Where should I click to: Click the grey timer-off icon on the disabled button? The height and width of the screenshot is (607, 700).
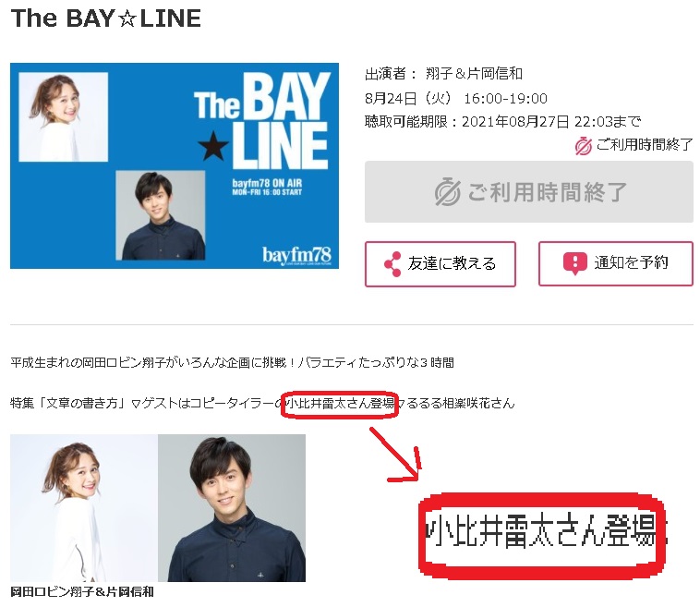pos(447,192)
